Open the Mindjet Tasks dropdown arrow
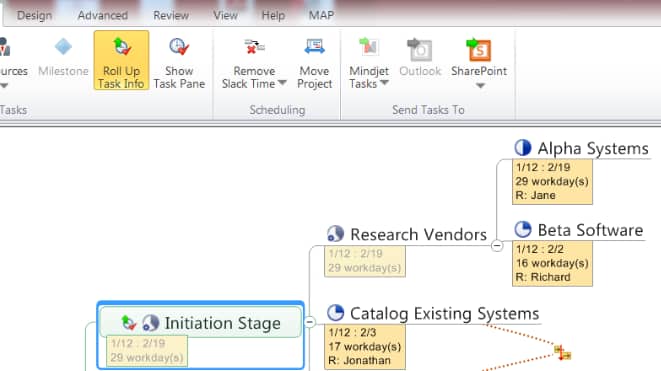This screenshot has height=371, width=661. pos(384,83)
